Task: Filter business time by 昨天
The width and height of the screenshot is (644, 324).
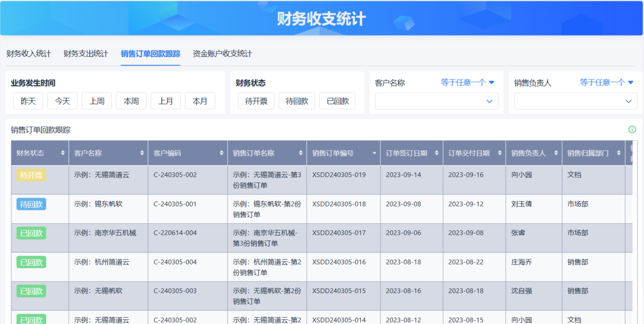Action: tap(28, 101)
